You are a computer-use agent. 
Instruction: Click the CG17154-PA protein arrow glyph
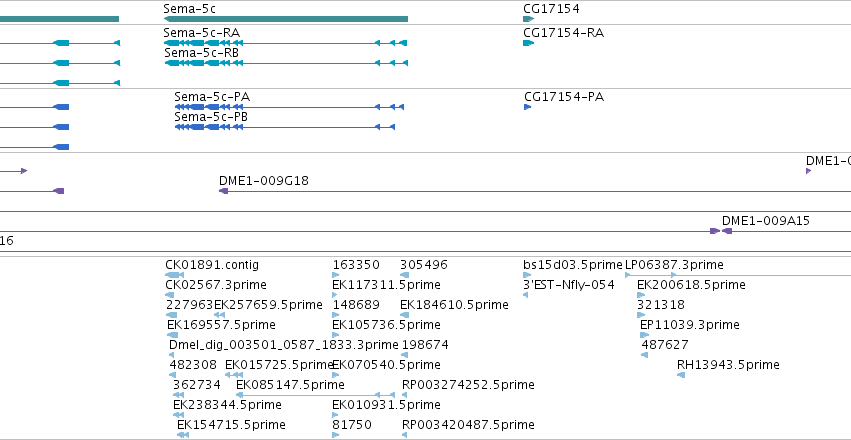[x=527, y=107]
